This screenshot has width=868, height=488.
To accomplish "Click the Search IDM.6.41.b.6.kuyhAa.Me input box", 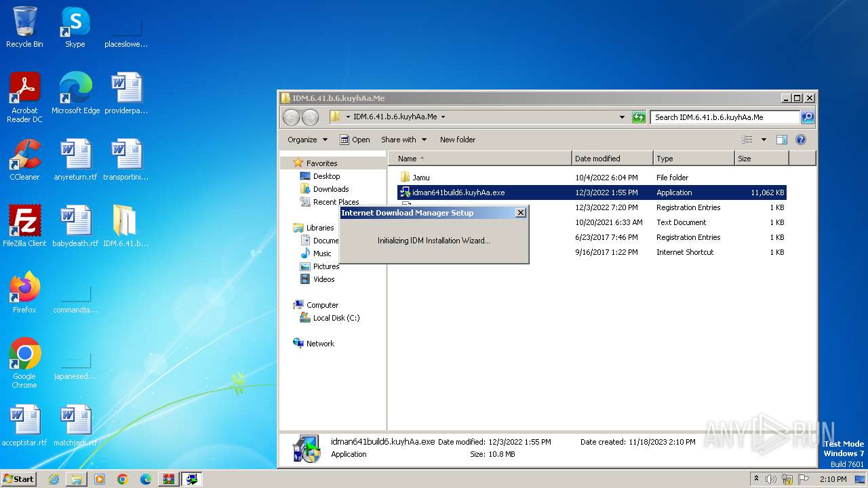I will (x=725, y=117).
